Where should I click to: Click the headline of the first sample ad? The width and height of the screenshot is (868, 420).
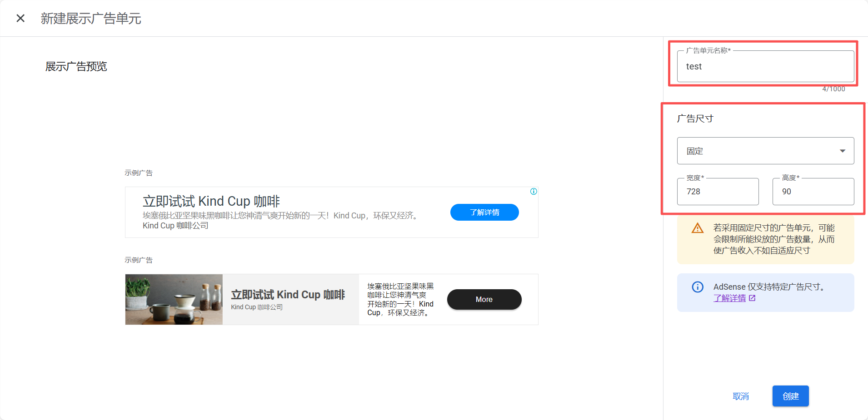[211, 201]
